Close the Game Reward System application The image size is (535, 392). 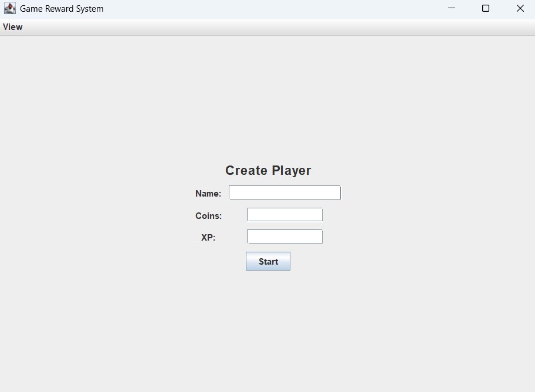click(520, 8)
